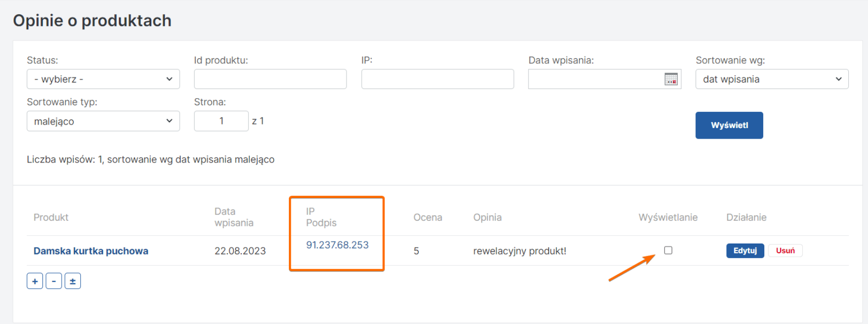
Task: Open the Status dropdown
Action: tap(103, 79)
